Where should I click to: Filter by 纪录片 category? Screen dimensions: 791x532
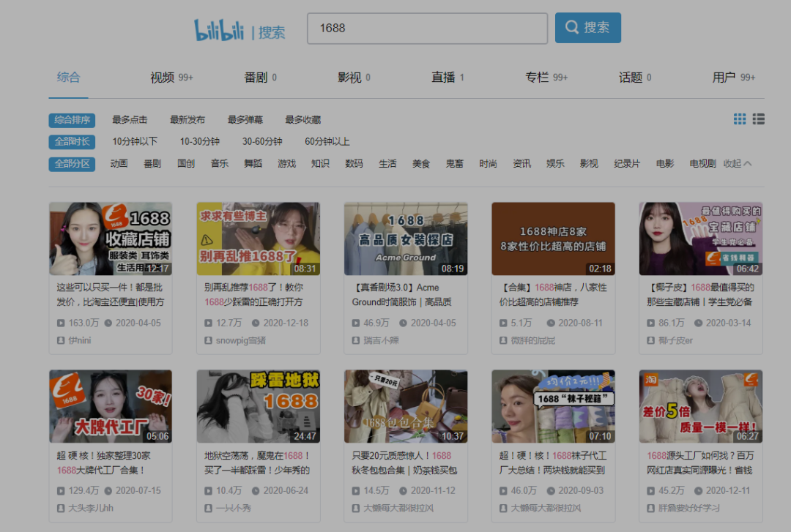(627, 164)
